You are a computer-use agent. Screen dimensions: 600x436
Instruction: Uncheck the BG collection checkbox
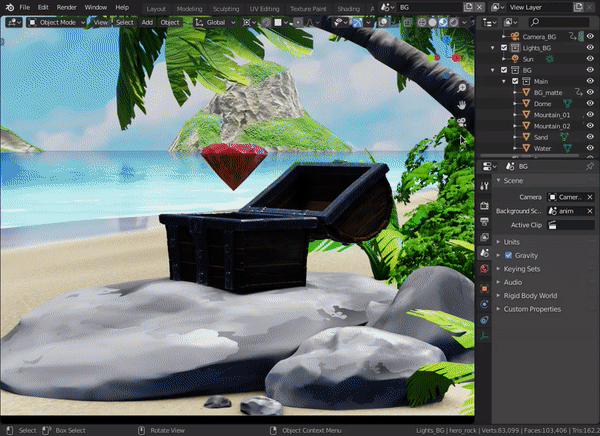click(504, 70)
